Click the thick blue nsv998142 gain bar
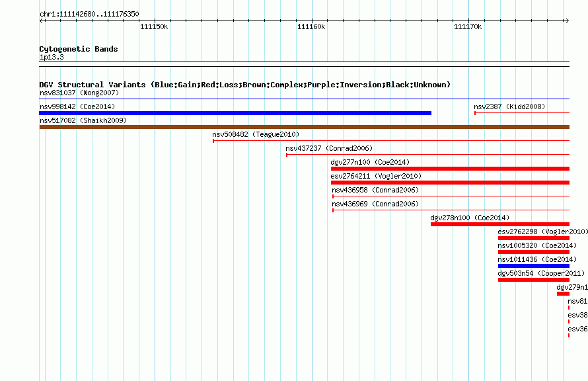The image size is (588, 381). [x=235, y=113]
